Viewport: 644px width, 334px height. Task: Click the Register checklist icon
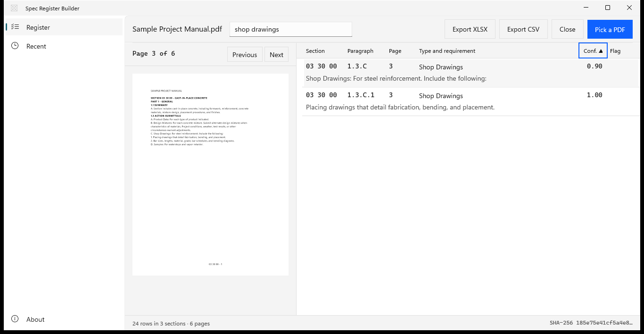point(15,27)
